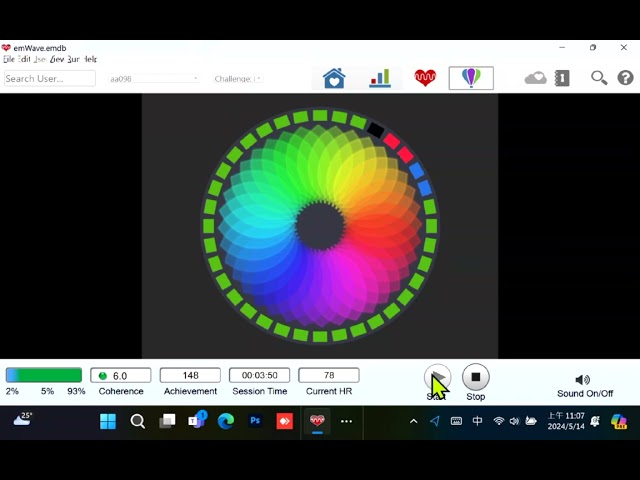This screenshot has width=640, height=480.
Task: Select the emWave taskbar icon
Action: tap(317, 421)
